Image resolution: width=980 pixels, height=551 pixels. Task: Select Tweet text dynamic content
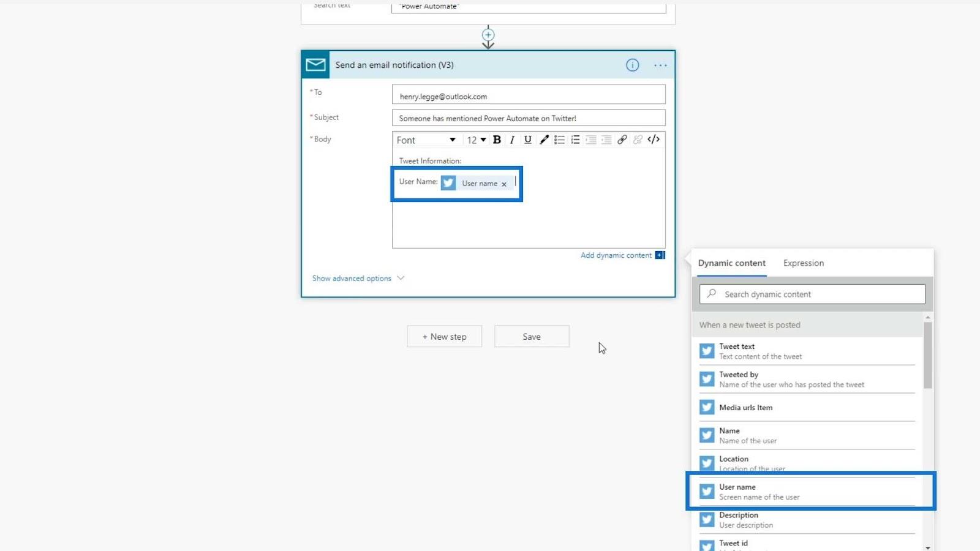click(807, 351)
